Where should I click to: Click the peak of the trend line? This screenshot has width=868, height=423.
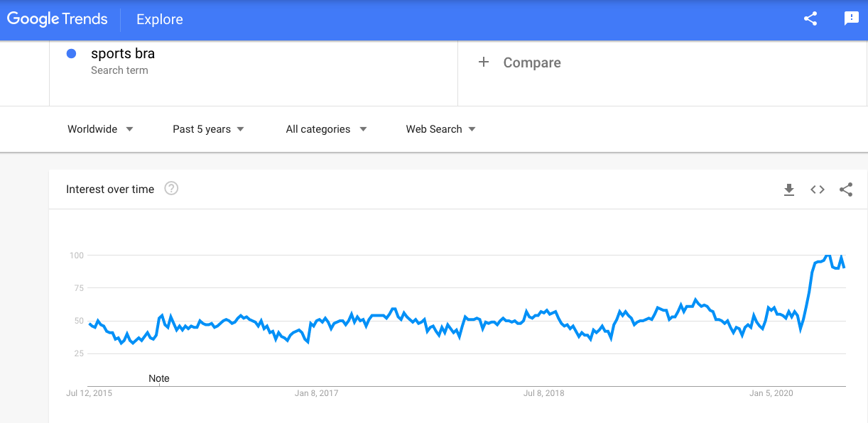coord(828,255)
